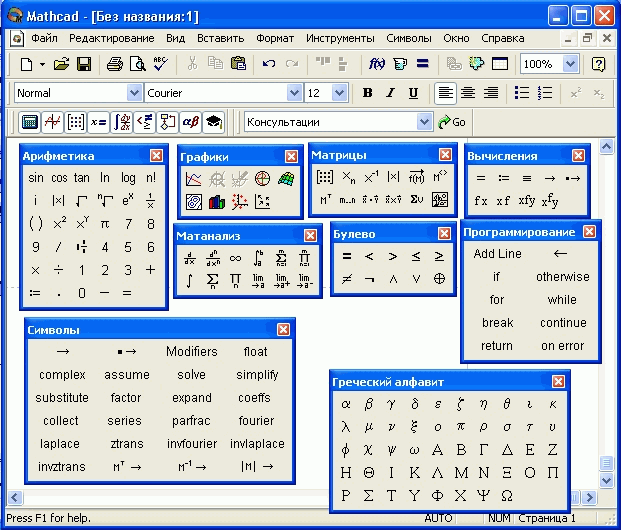Click the Go button

point(452,122)
